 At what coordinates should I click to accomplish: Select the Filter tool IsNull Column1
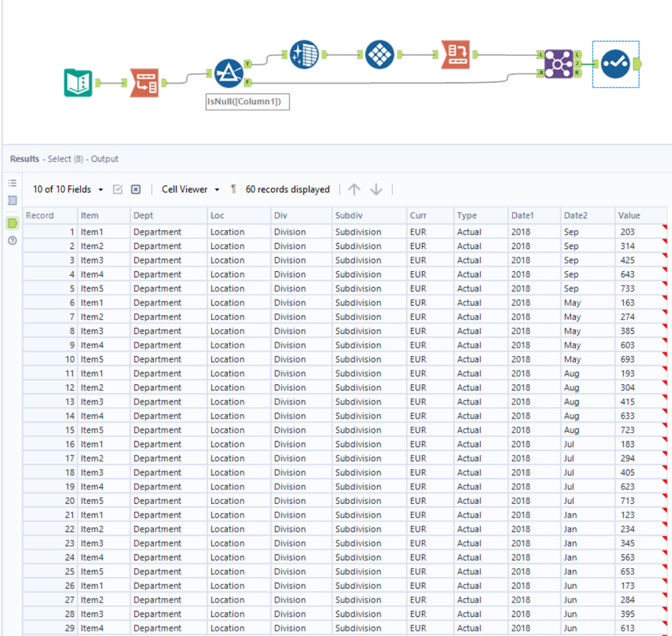(x=229, y=73)
